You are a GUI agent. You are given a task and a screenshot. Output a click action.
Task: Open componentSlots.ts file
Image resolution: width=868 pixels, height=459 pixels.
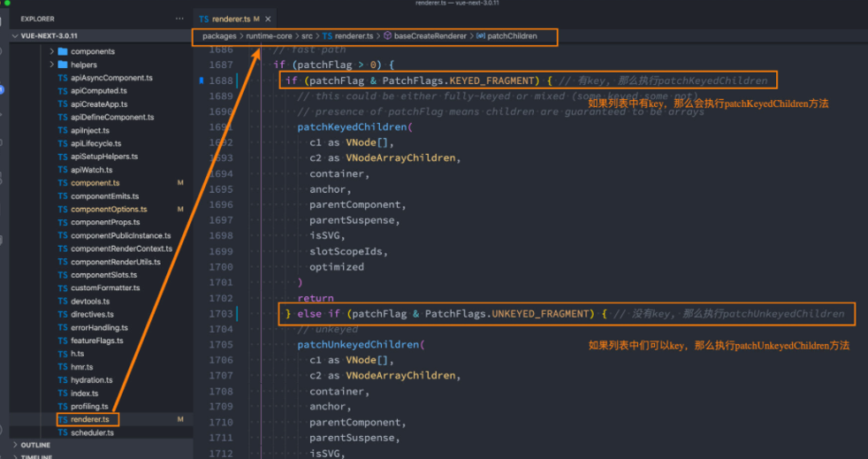[x=103, y=275]
